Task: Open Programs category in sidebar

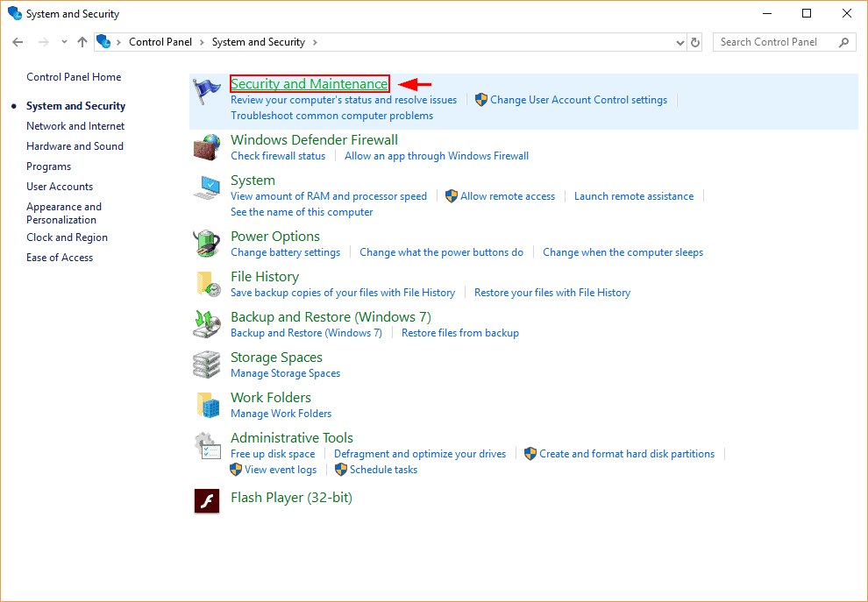Action: click(49, 166)
